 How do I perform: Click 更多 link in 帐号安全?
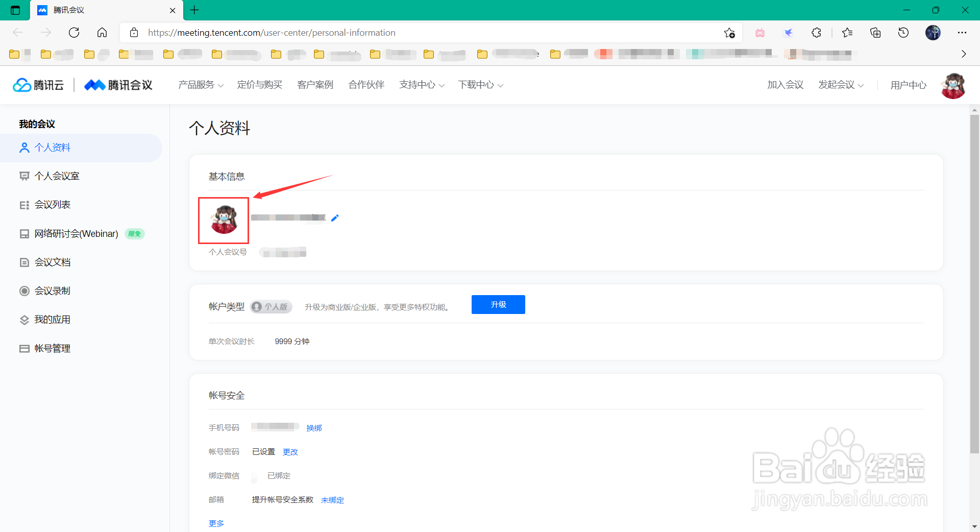tap(216, 523)
